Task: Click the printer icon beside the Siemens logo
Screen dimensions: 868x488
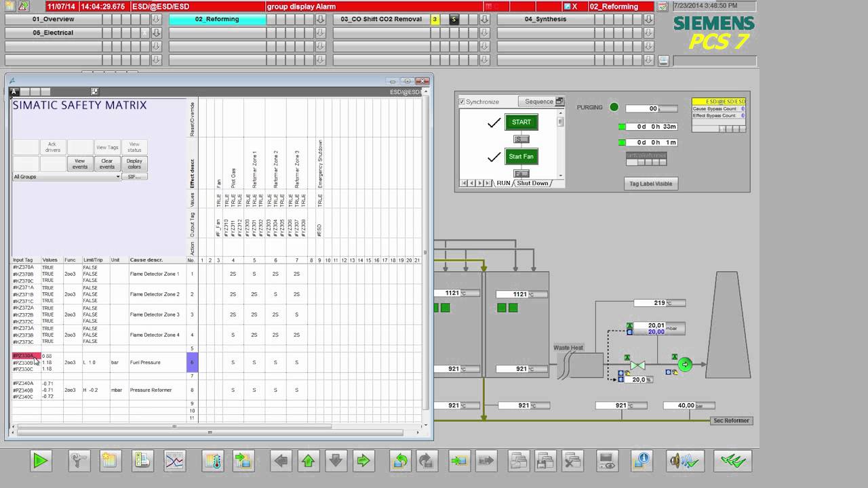Action: (x=663, y=61)
